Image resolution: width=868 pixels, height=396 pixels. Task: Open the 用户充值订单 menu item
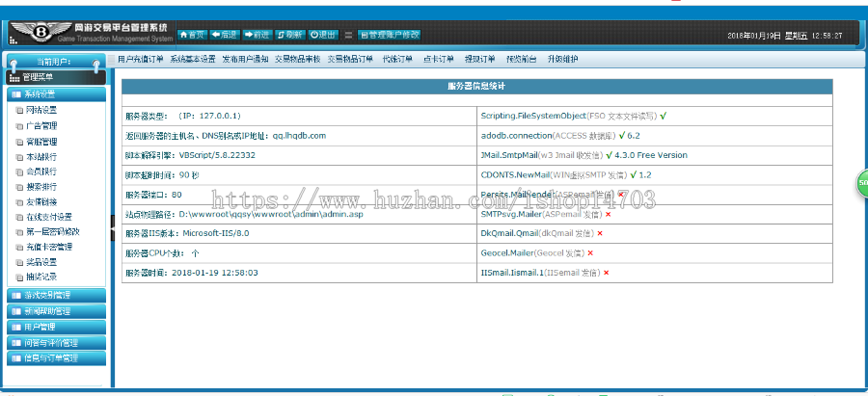(140, 59)
